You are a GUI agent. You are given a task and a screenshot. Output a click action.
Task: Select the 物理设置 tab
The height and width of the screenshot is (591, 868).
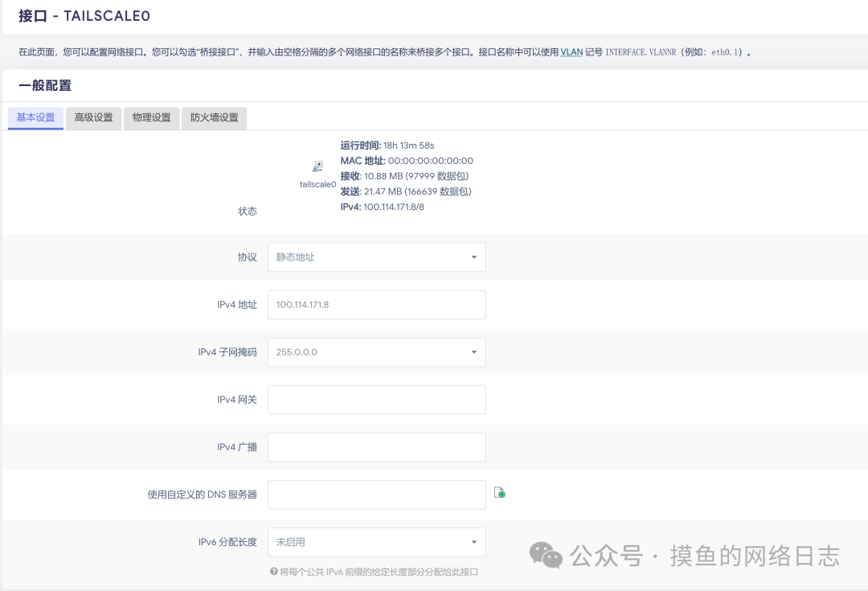pyautogui.click(x=151, y=117)
